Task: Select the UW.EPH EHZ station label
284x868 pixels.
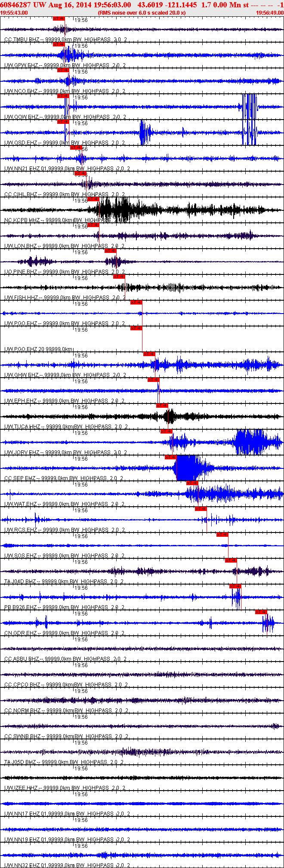Action: pos(65,401)
